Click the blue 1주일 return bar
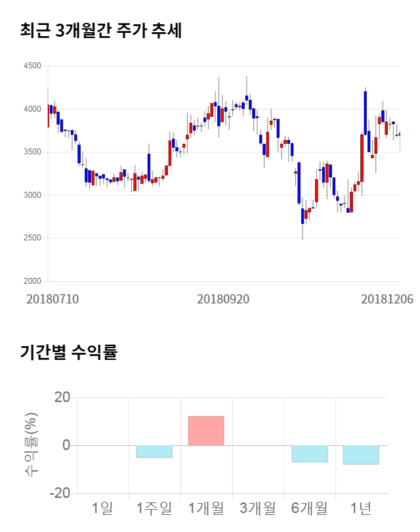 tap(154, 451)
